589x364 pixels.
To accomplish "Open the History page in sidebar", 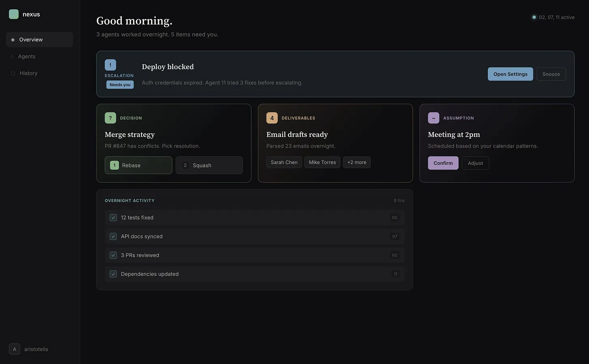I will [28, 73].
